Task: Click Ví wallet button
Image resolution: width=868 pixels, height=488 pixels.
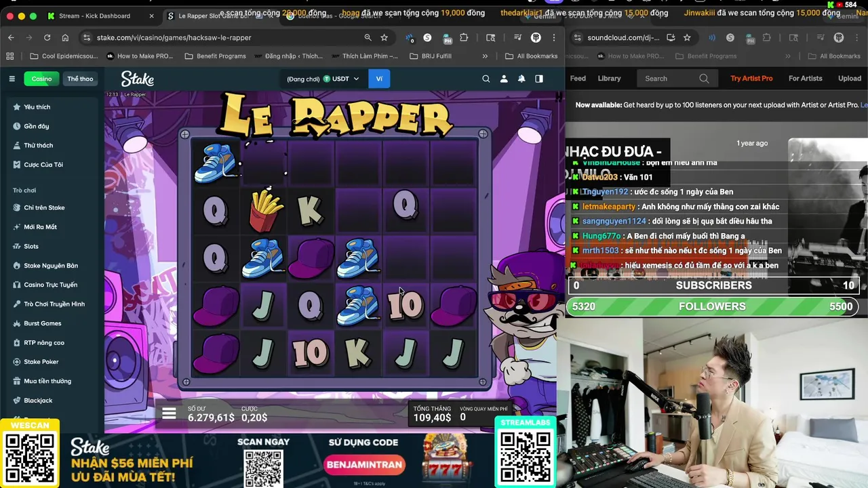Action: [x=379, y=79]
